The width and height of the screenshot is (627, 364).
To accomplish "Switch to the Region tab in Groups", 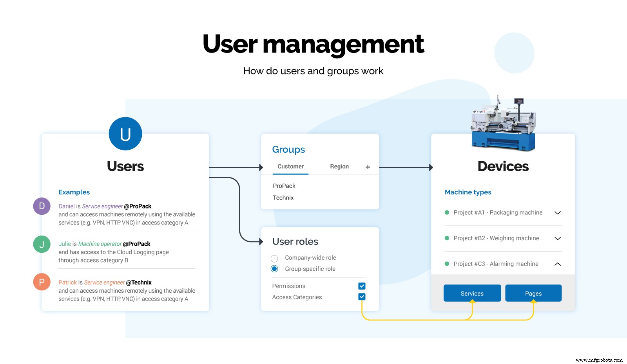I will coord(339,166).
